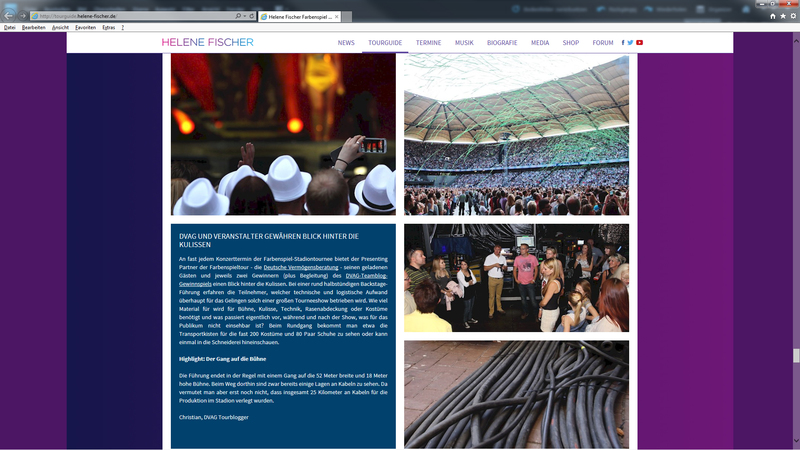Screen dimensions: 800x450
Task: Click the Helene Fischer logo
Action: pos(207,43)
